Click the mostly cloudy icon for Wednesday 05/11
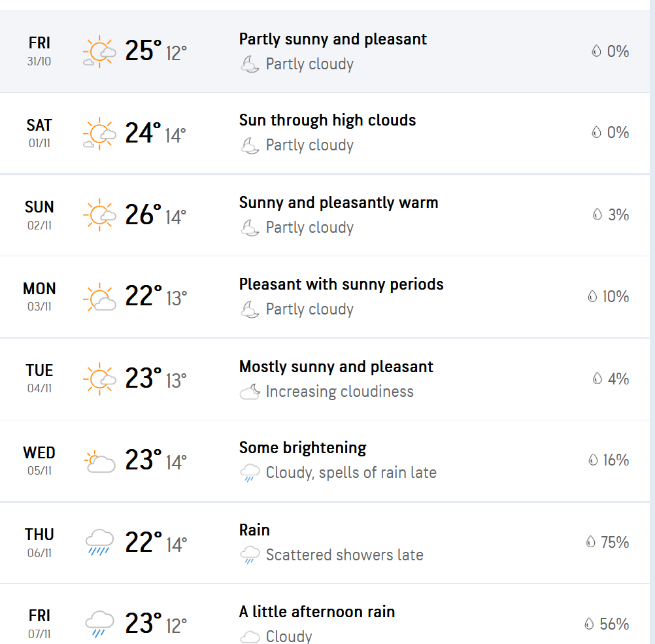This screenshot has width=655, height=644. (x=99, y=461)
